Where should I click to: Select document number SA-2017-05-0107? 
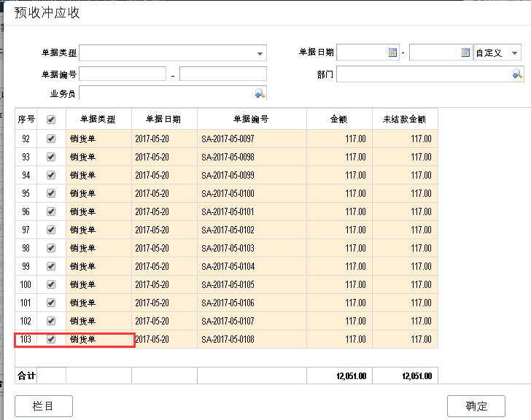point(228,321)
